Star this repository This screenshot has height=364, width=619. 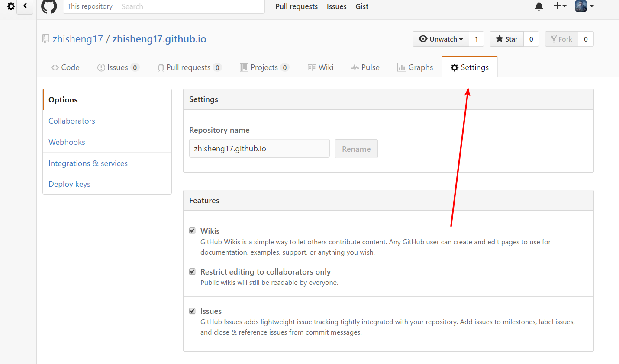coord(506,39)
